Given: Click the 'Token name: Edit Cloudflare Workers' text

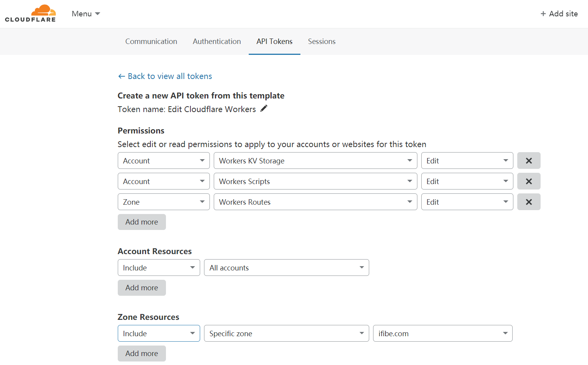Looking at the screenshot, I should click(187, 109).
